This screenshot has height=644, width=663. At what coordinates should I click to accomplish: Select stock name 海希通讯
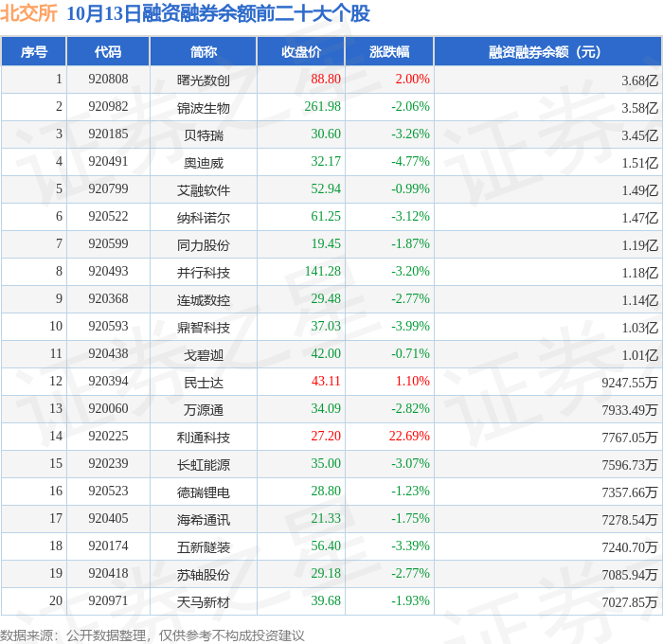(204, 520)
